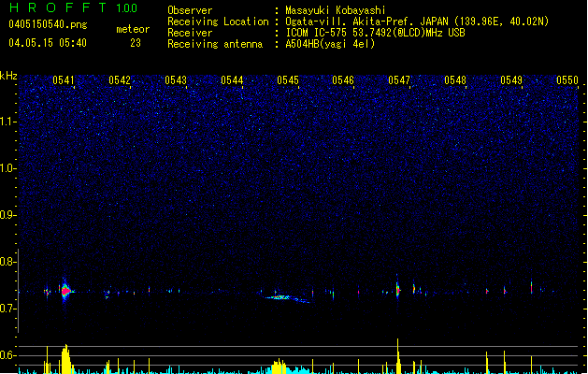Viewport: 588px width, 374px height.
Task: Click the 0.9 kHz axis label
Action: pos(8,215)
